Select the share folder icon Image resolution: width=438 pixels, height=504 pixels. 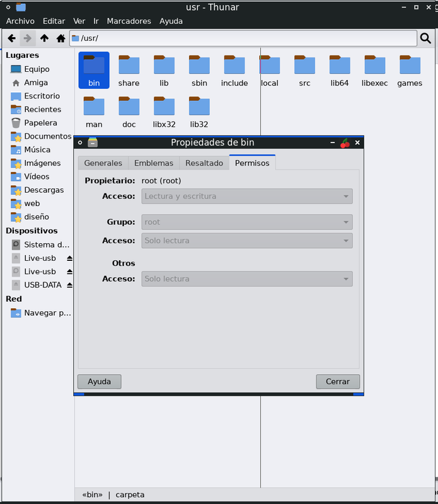point(129,65)
